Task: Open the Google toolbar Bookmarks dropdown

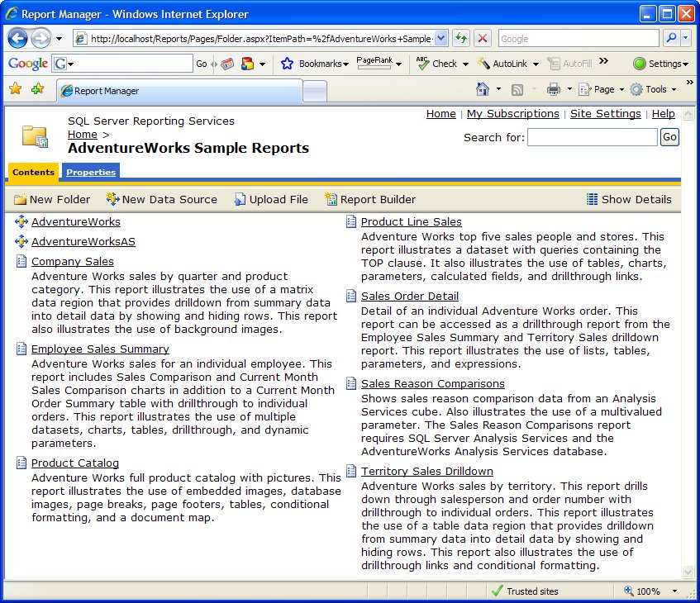Action: coord(314,64)
